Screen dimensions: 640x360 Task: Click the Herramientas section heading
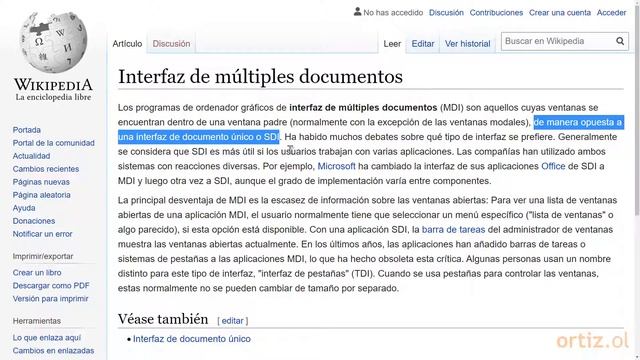(37, 321)
